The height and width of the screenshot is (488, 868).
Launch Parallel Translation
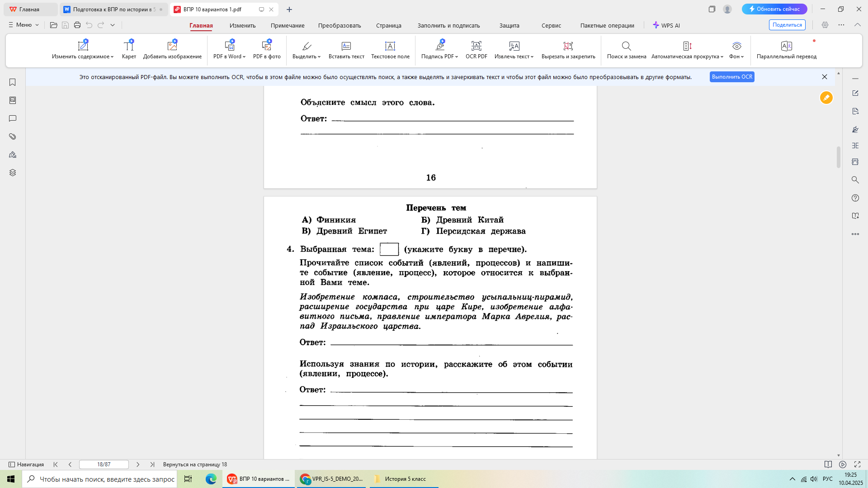787,50
